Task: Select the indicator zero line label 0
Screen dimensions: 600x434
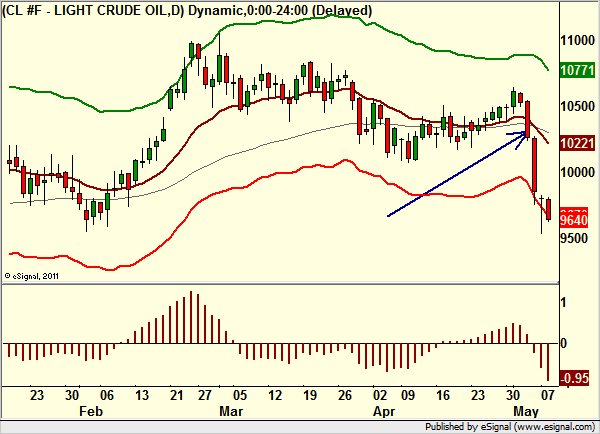Action: tap(563, 343)
